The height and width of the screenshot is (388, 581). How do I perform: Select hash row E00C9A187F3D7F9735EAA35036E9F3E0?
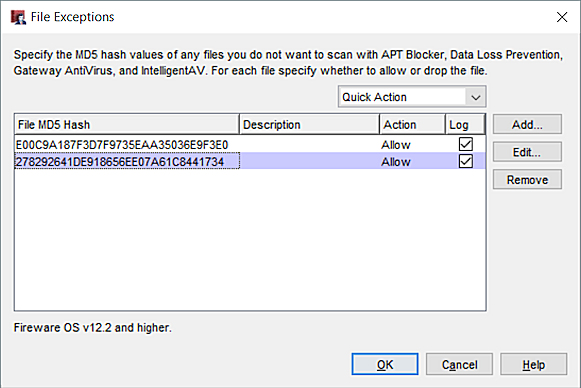250,144
